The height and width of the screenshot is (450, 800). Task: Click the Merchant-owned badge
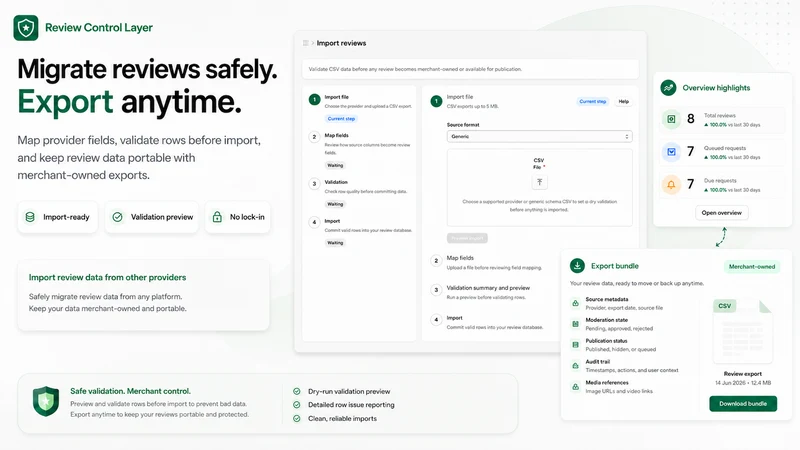[752, 266]
